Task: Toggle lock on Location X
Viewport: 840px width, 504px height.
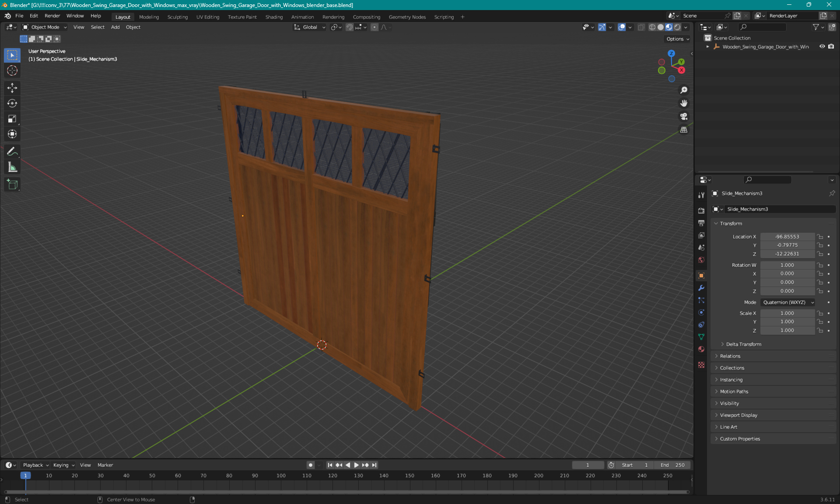Action: pyautogui.click(x=820, y=237)
